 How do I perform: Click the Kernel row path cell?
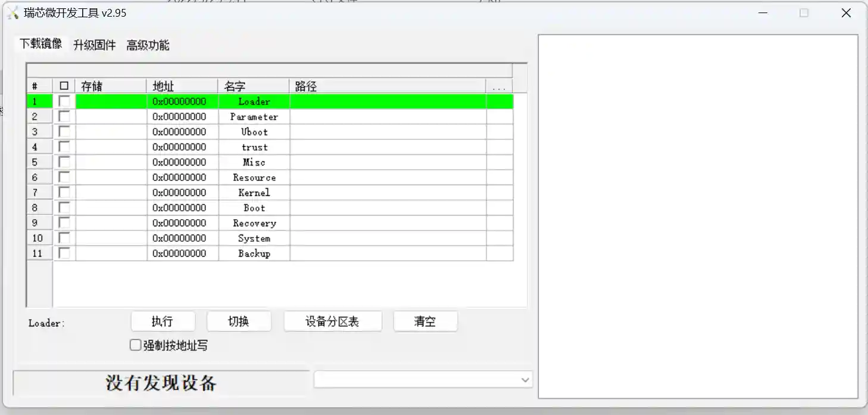click(x=388, y=192)
